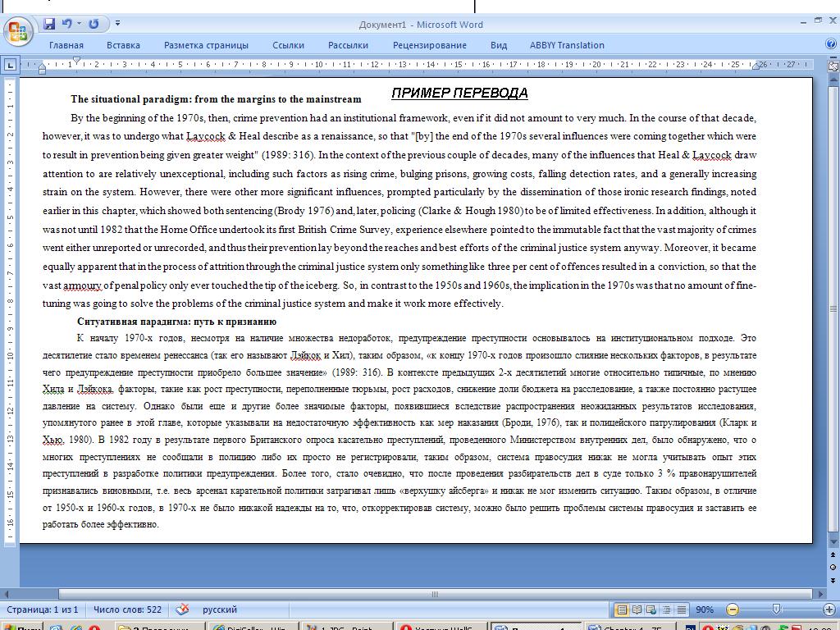Open Customize Quick Access Toolbar dropdown
This screenshot has height=630, width=840.
coord(118,24)
